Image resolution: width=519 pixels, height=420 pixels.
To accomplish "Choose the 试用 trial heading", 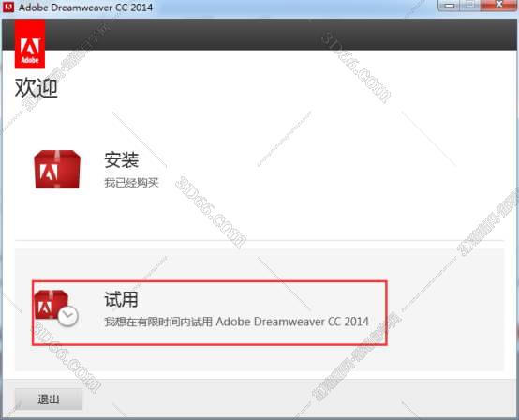I will pyautogui.click(x=121, y=299).
